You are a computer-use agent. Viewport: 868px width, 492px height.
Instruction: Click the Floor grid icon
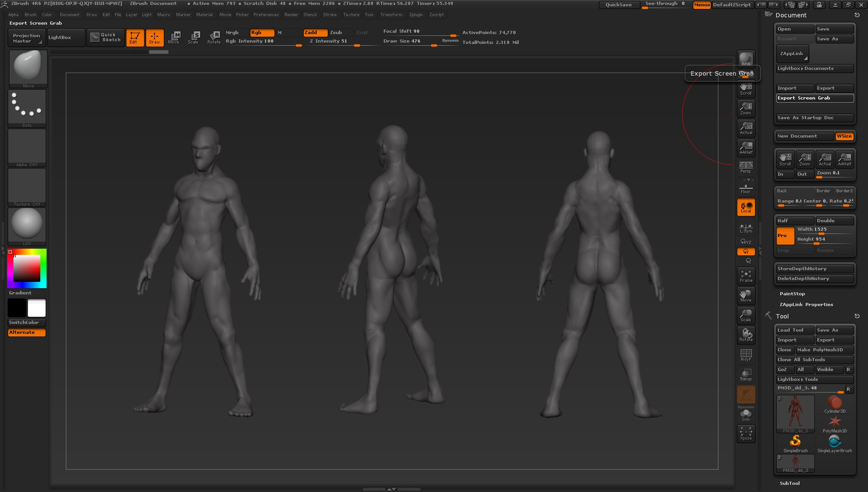point(746,188)
